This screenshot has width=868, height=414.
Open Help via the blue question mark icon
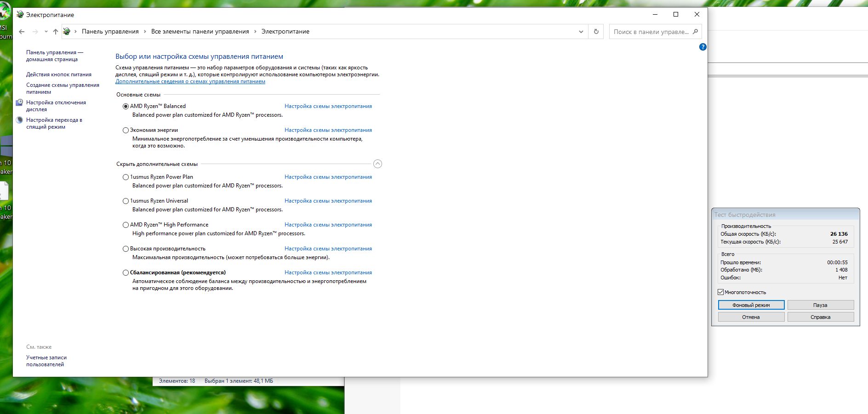click(x=702, y=47)
